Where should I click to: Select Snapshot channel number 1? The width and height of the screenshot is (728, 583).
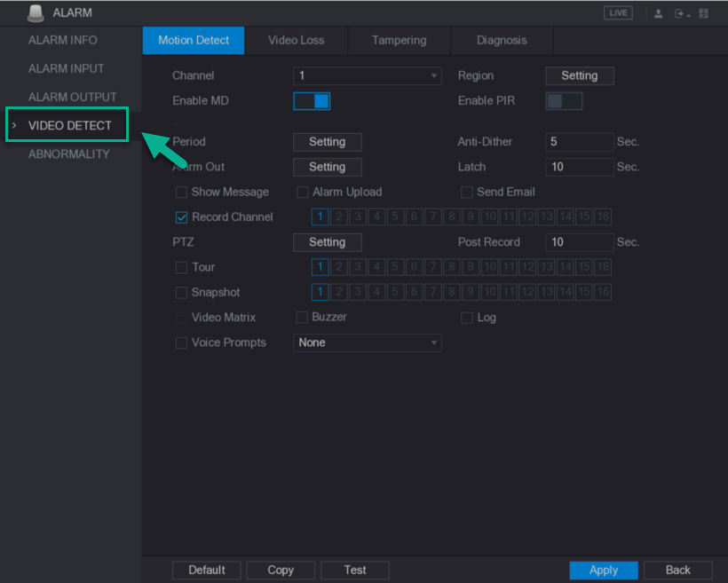click(x=320, y=292)
